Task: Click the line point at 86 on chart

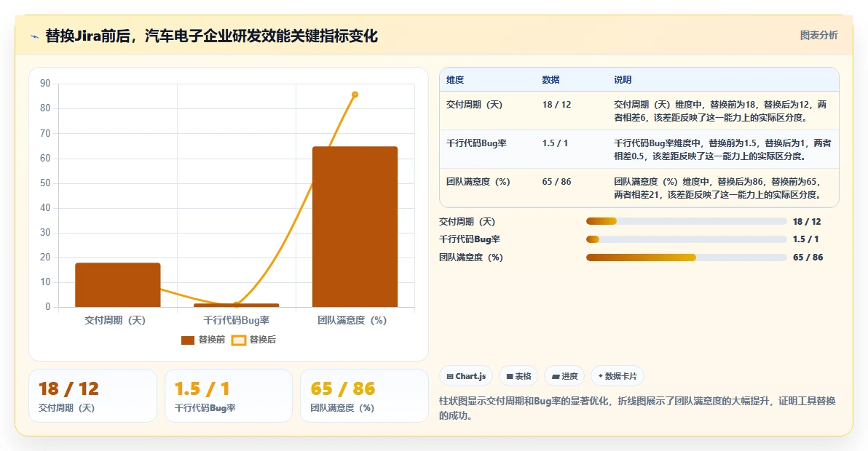Action: tap(355, 95)
